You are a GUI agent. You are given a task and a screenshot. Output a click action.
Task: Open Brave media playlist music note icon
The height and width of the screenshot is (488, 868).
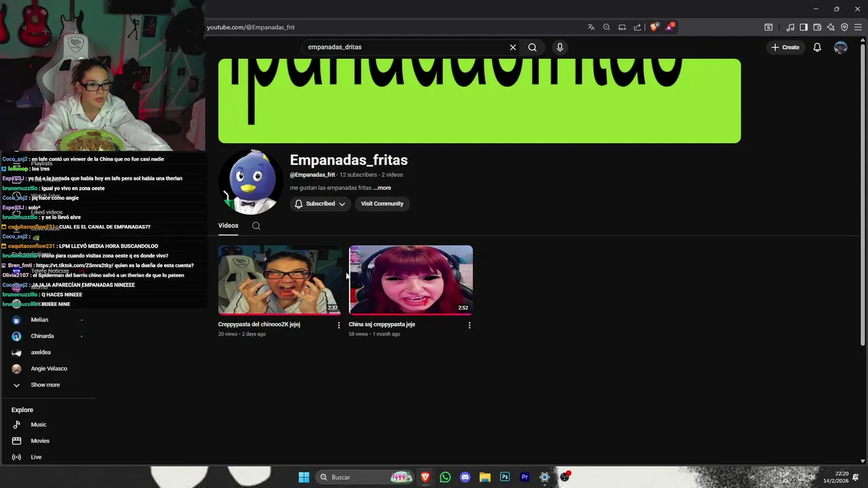(x=790, y=27)
